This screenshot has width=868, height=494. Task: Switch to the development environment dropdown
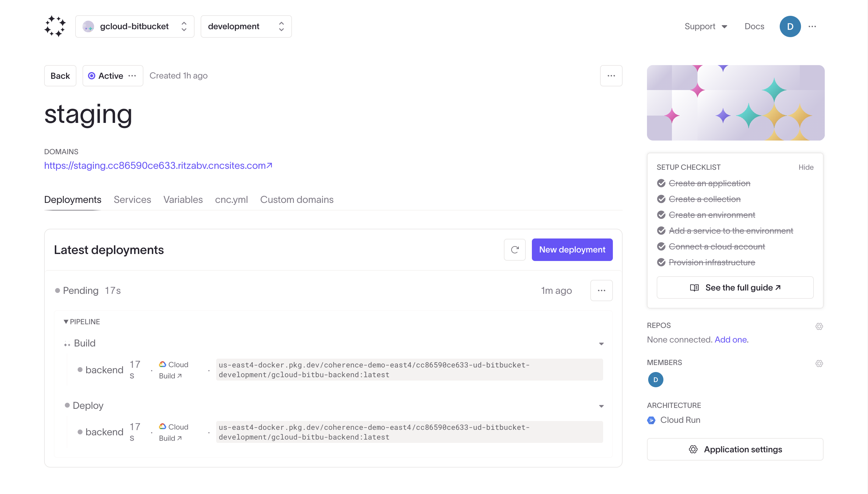pyautogui.click(x=246, y=26)
